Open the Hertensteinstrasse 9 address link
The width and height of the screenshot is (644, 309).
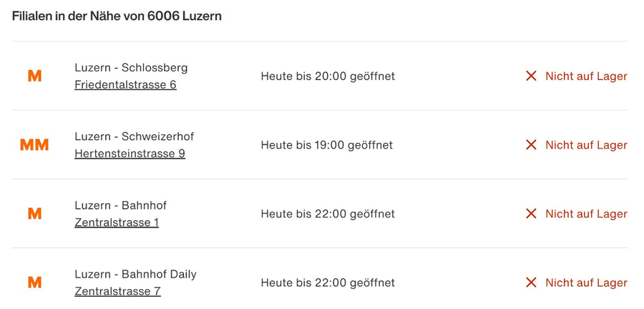coord(130,154)
